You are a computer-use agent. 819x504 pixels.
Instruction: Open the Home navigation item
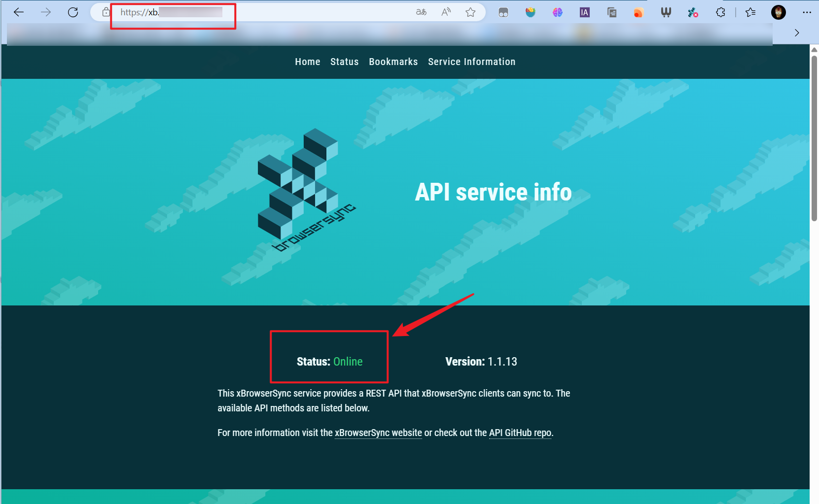coord(308,62)
